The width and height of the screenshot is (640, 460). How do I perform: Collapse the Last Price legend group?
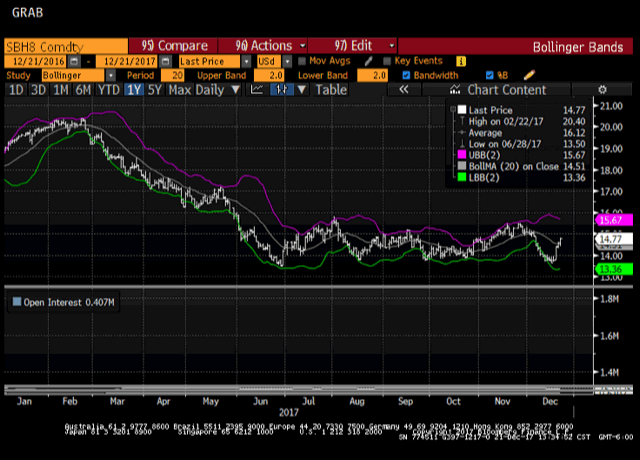(x=453, y=110)
